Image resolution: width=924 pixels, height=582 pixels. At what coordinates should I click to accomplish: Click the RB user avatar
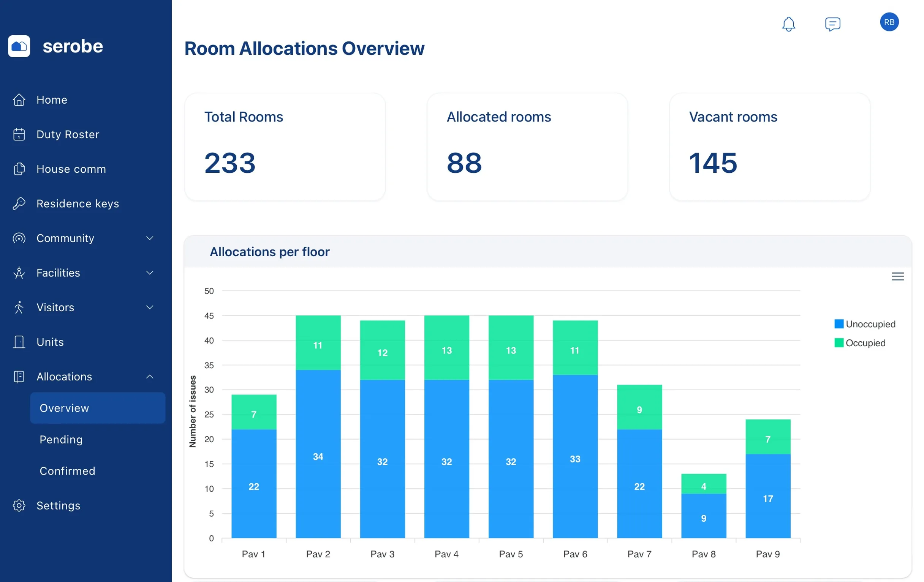click(889, 22)
